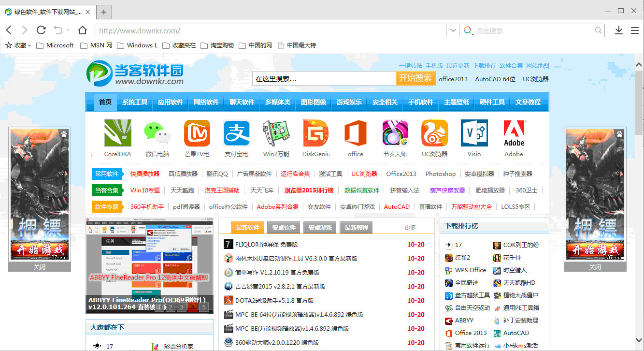Image resolution: width=644 pixels, height=351 pixels.
Task: Open the 更多 link
Action: (x=410, y=227)
